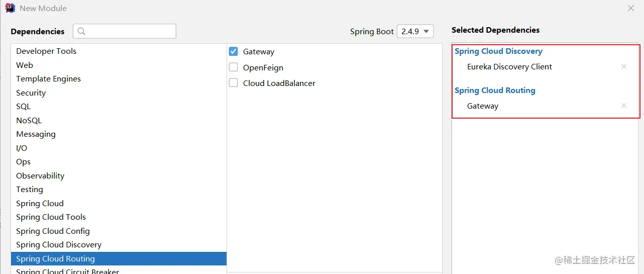
Task: Select the Spring Cloud Circuit Breaker category
Action: [119, 270]
